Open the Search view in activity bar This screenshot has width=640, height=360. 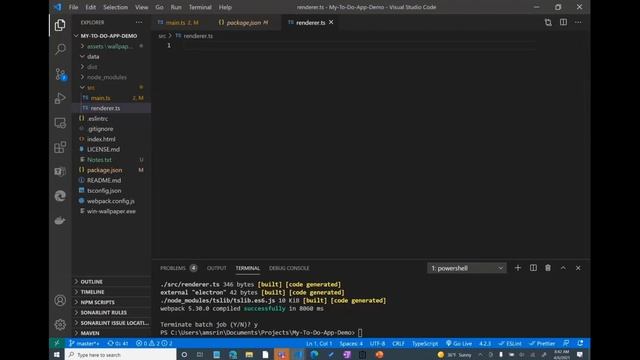(x=60, y=49)
